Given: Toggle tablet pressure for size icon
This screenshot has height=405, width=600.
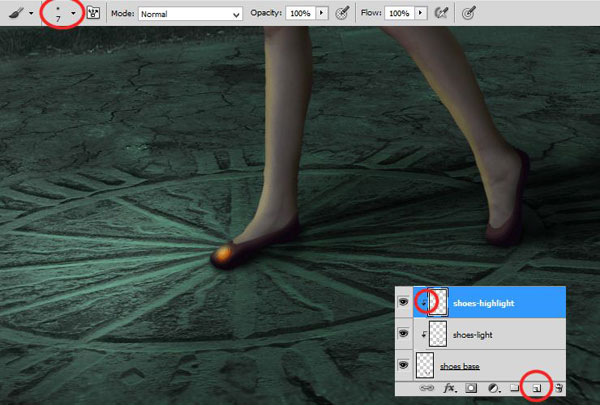Looking at the screenshot, I should (x=468, y=13).
